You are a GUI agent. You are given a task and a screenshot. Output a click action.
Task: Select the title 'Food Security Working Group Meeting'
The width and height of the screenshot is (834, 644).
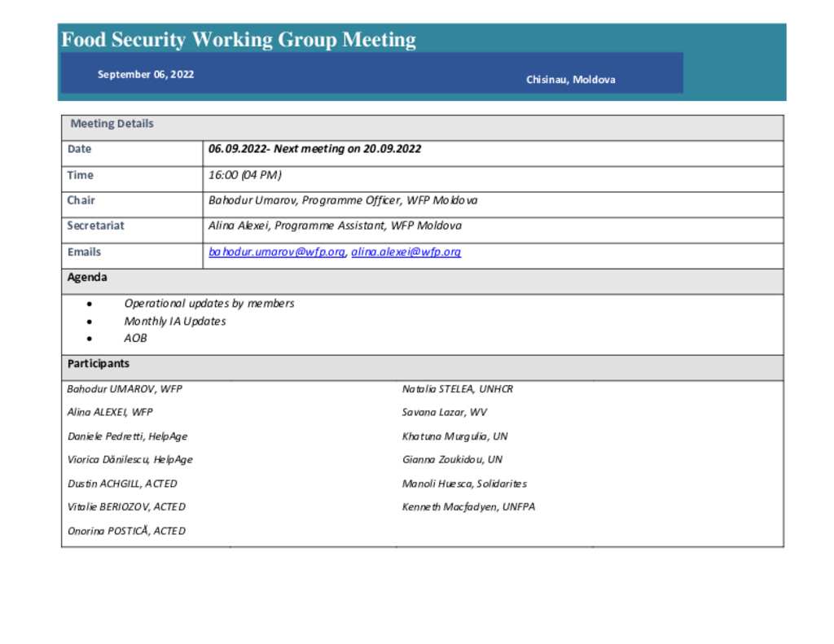(239, 40)
